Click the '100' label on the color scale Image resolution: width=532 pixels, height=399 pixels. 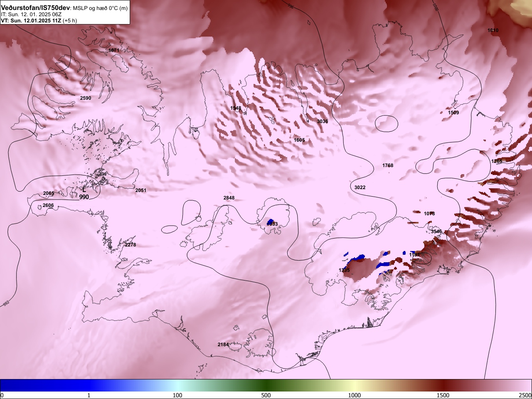[177, 395]
